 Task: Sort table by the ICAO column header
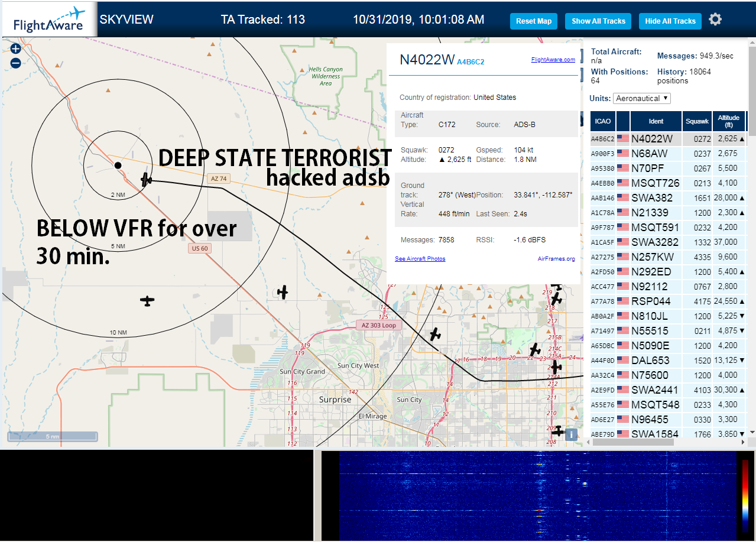[x=603, y=121]
